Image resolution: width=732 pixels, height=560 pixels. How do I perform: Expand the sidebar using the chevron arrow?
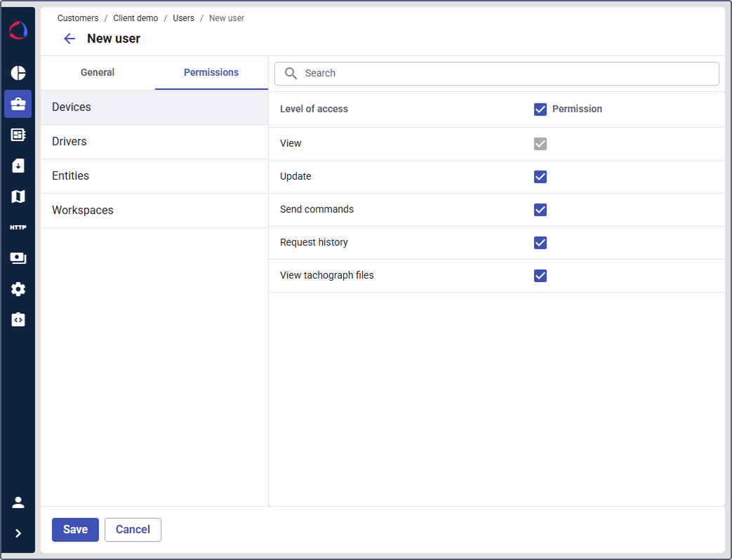[18, 533]
